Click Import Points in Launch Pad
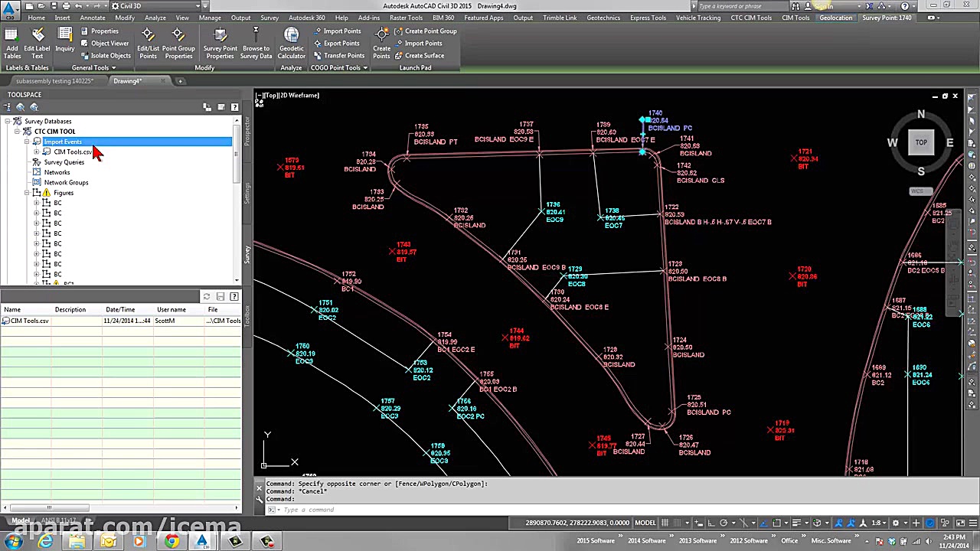The height and width of the screenshot is (551, 980). (418, 44)
